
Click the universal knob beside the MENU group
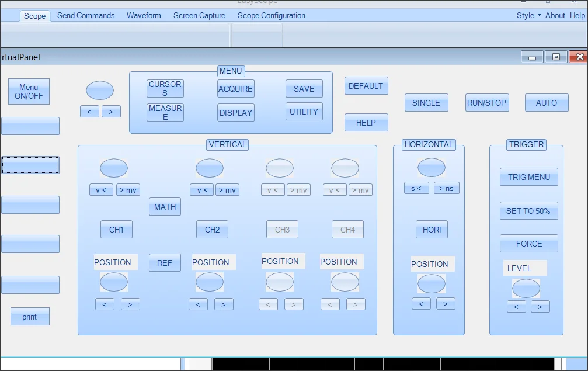click(x=99, y=91)
